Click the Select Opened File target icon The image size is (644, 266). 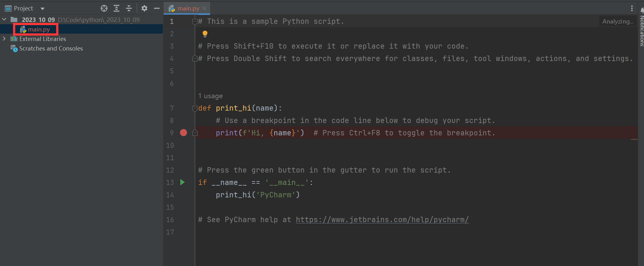104,8
